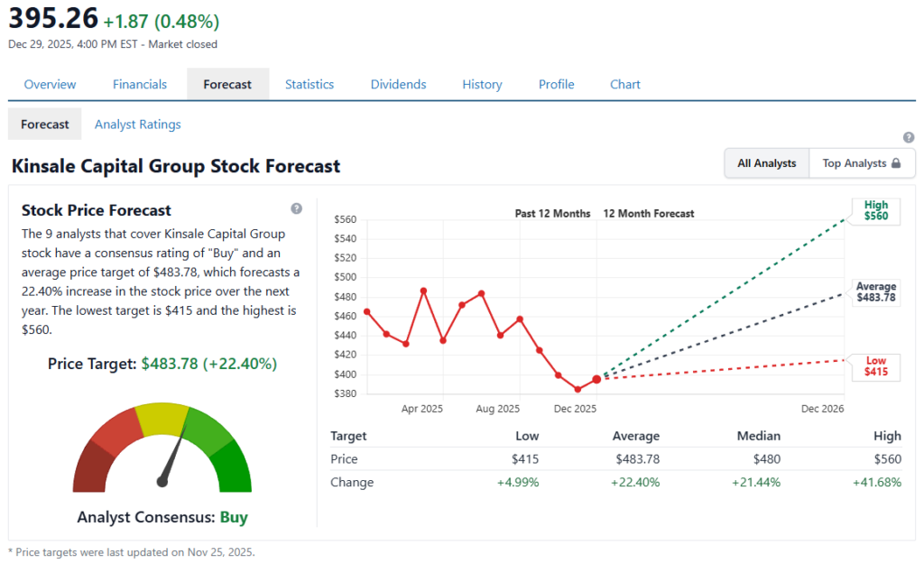Open the Analyst Ratings section
The image size is (924, 564).
[x=137, y=124]
